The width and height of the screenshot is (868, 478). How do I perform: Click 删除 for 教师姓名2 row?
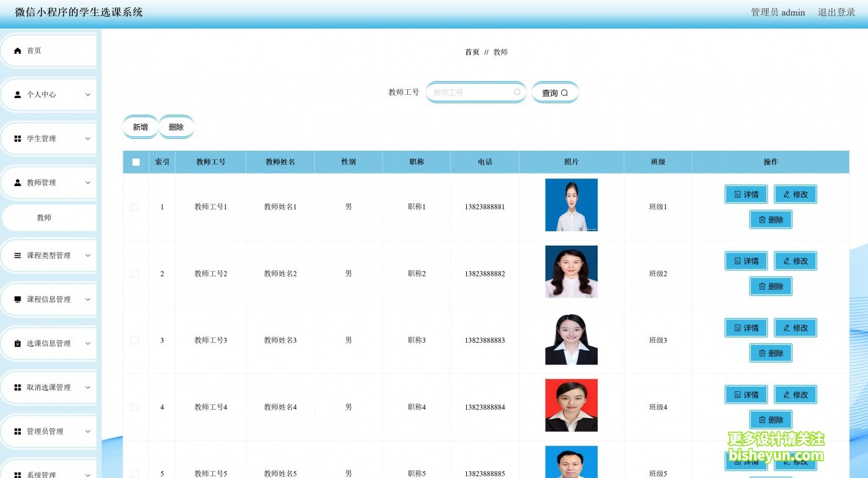click(x=771, y=286)
